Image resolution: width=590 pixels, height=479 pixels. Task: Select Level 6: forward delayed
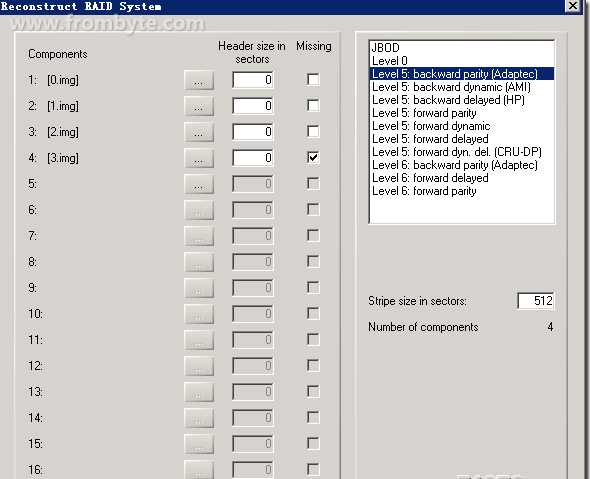[x=462, y=178]
